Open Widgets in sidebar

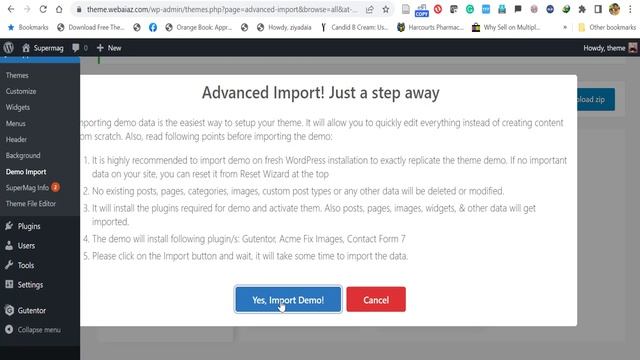[x=18, y=107]
